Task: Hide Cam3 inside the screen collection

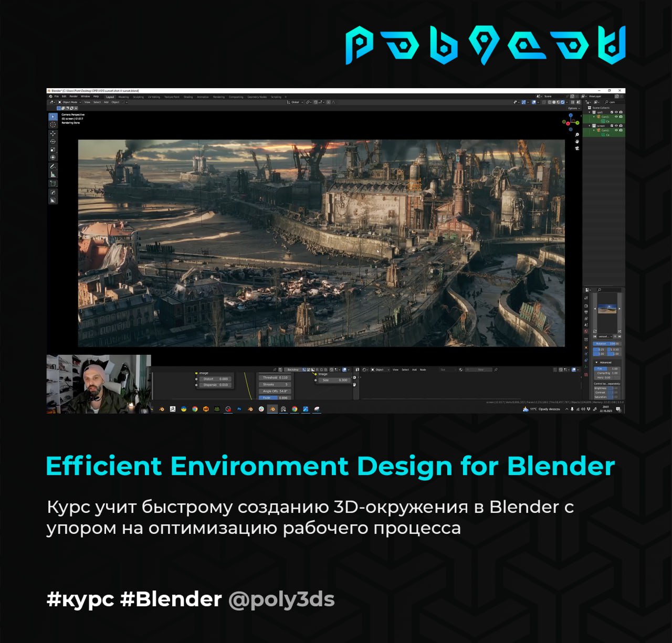Action: click(616, 130)
